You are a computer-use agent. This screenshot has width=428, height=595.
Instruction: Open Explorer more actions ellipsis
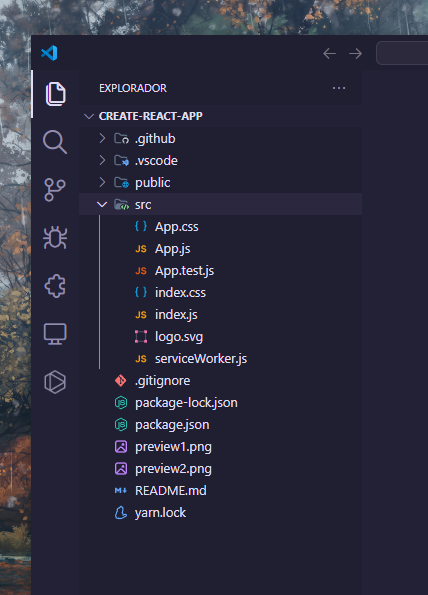tap(339, 88)
